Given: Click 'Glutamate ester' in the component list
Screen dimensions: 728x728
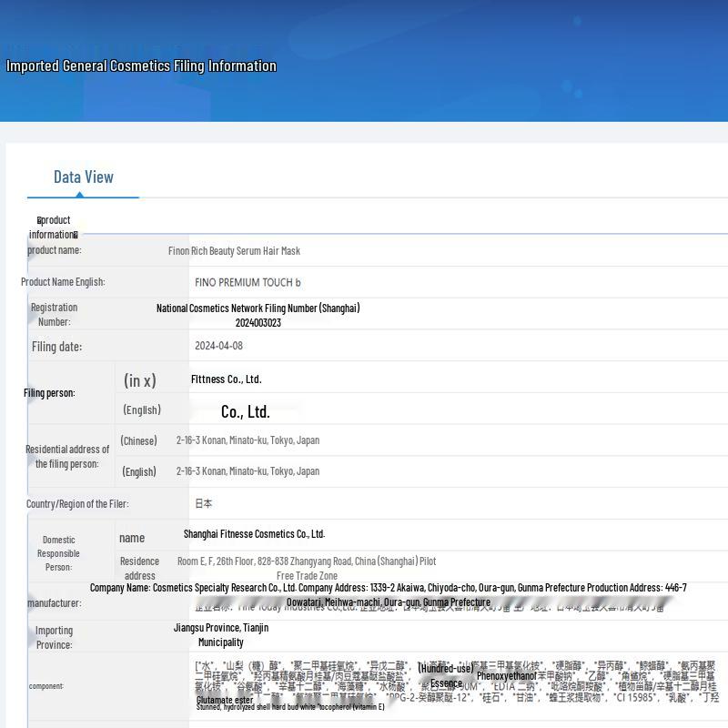Looking at the screenshot, I should coord(225,700).
